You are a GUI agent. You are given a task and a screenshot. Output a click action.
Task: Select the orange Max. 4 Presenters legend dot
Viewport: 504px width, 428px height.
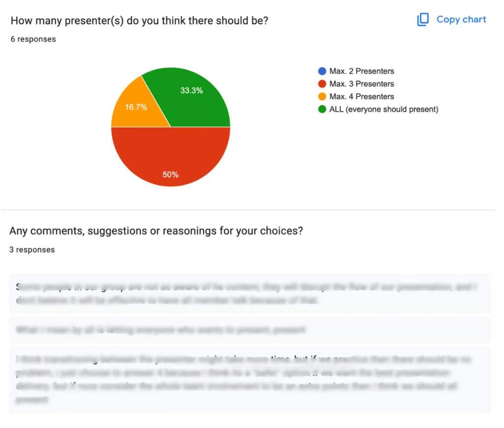[322, 97]
